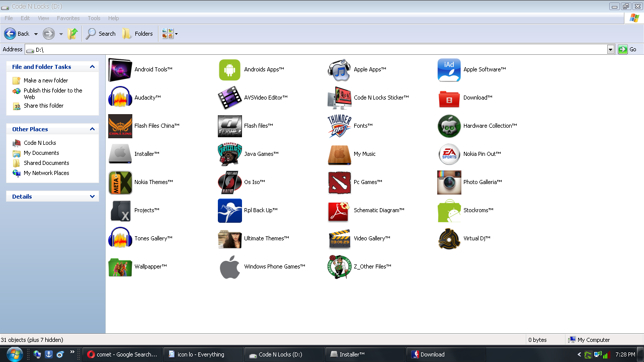Open the AVSVideo Editor™ folder icon
This screenshot has height=362, width=644.
pyautogui.click(x=230, y=98)
